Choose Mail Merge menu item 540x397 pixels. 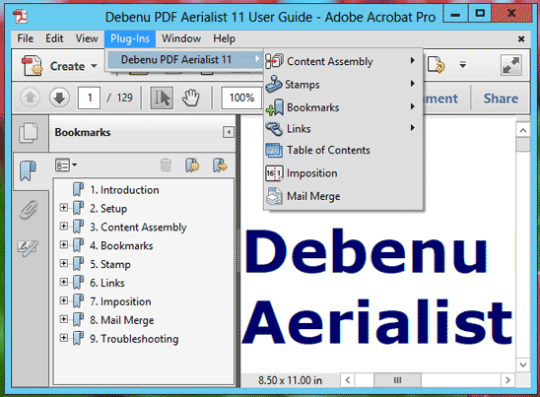[343, 196]
